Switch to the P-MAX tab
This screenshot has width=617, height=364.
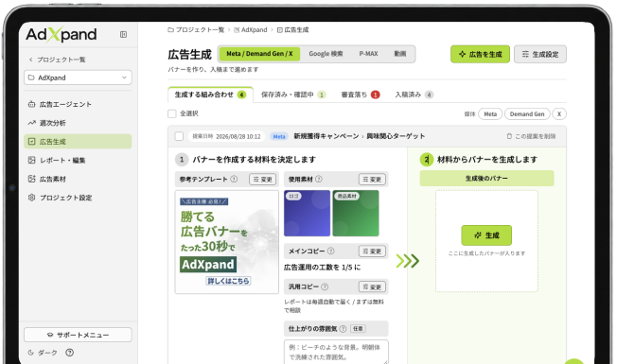pyautogui.click(x=368, y=54)
